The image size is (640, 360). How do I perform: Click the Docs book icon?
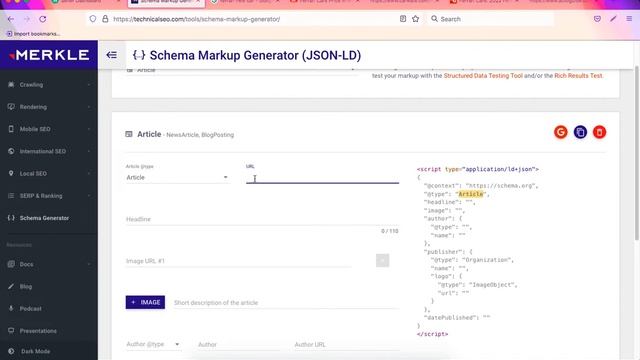coord(11,264)
